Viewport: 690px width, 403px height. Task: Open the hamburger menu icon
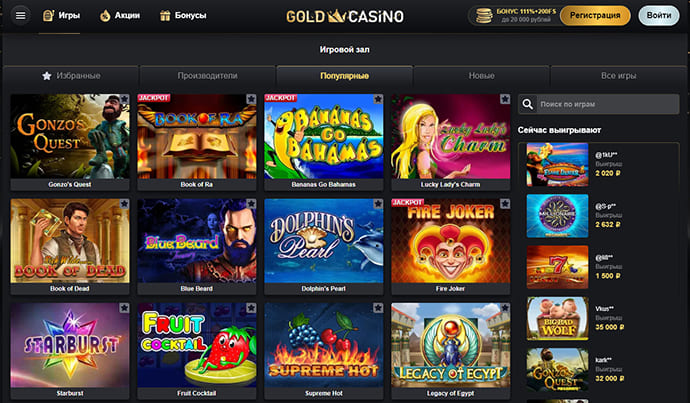tap(20, 15)
